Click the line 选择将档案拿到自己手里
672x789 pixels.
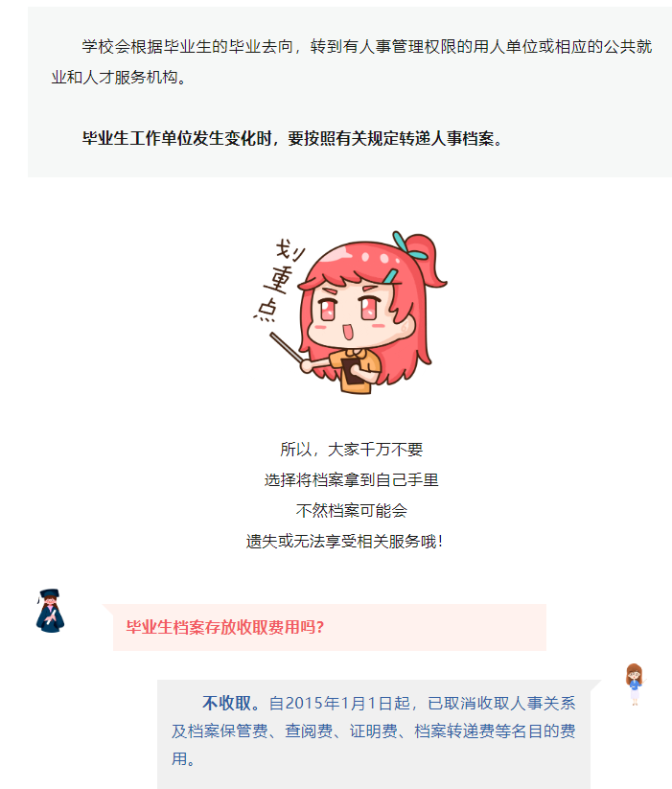pyautogui.click(x=352, y=480)
